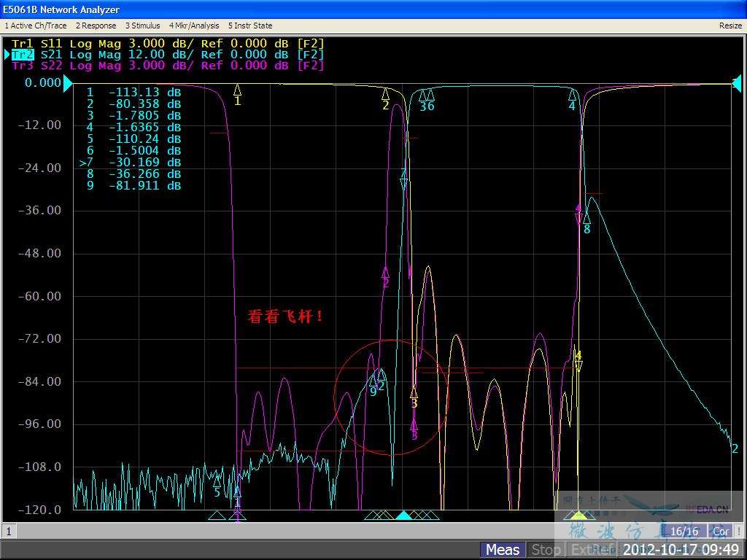
Task: Click the date and time 2012-10-17 09:49
Action: point(681,550)
